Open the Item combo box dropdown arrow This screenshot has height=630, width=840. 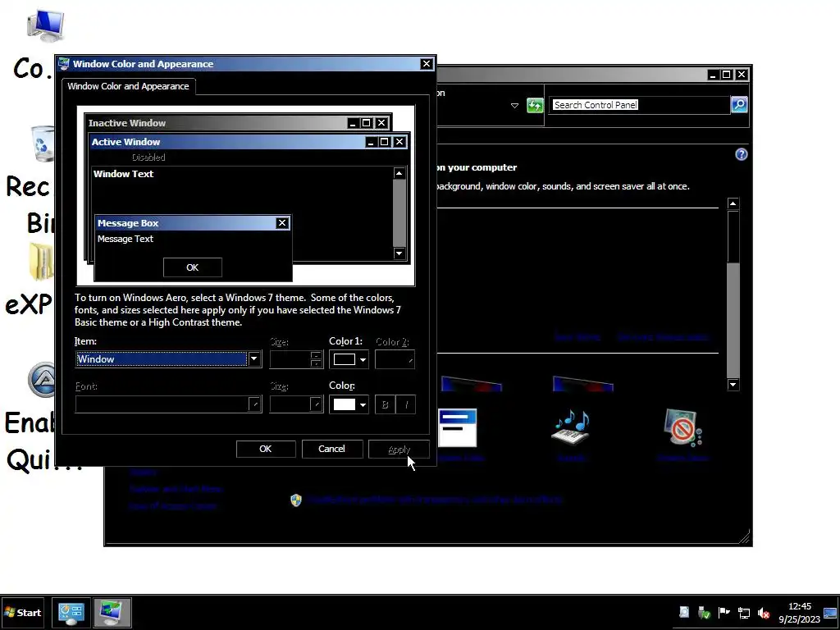pyautogui.click(x=254, y=359)
